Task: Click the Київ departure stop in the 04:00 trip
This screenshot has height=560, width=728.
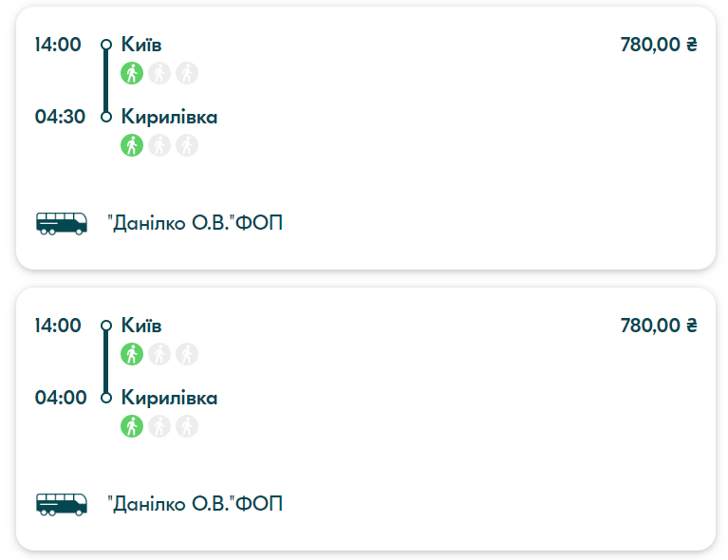Action: (x=142, y=326)
